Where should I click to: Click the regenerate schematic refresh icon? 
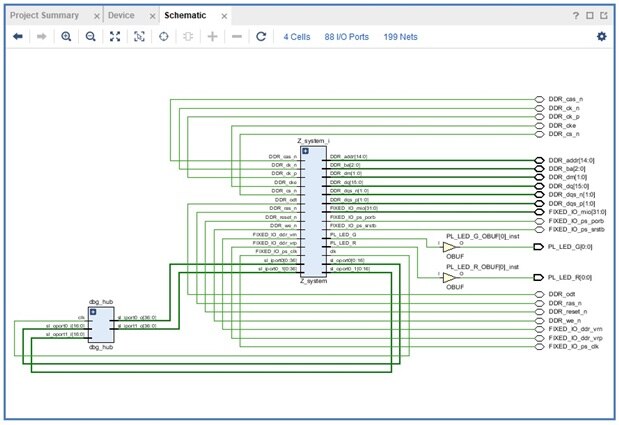(261, 36)
